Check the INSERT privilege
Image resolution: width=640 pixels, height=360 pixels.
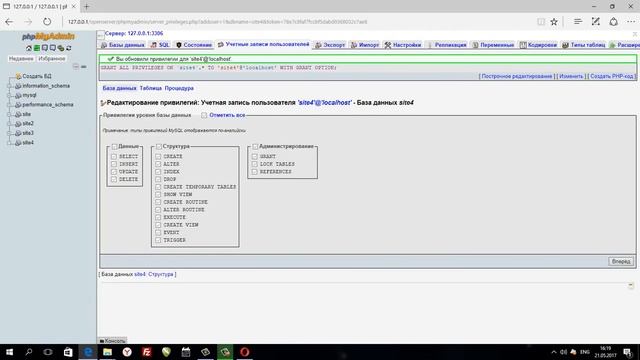(114, 164)
